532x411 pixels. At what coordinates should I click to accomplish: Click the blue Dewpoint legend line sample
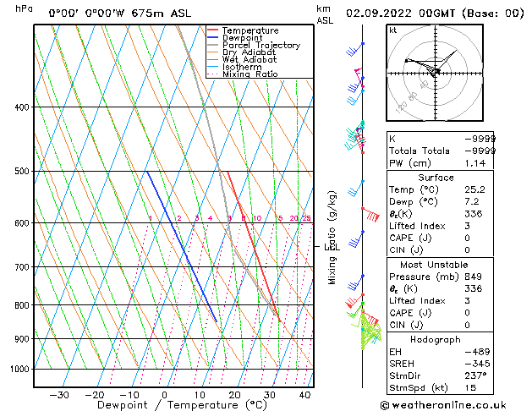pos(212,37)
